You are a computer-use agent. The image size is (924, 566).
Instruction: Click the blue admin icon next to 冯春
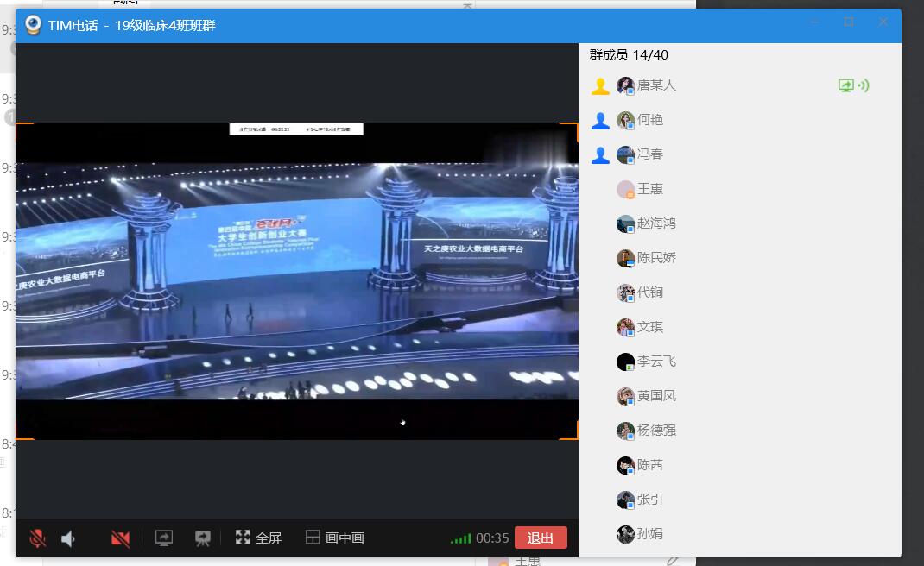click(x=600, y=154)
